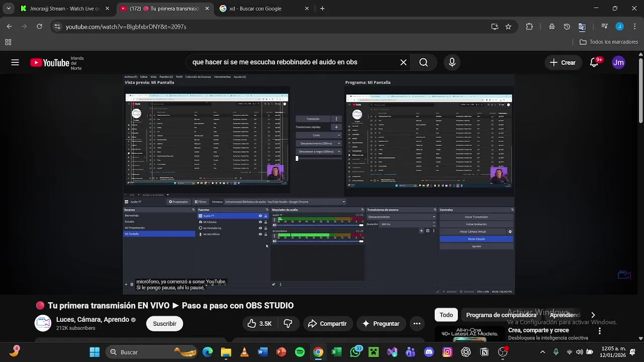Like the video with 3.5K likes
Image resolution: width=644 pixels, height=362 pixels.
260,324
